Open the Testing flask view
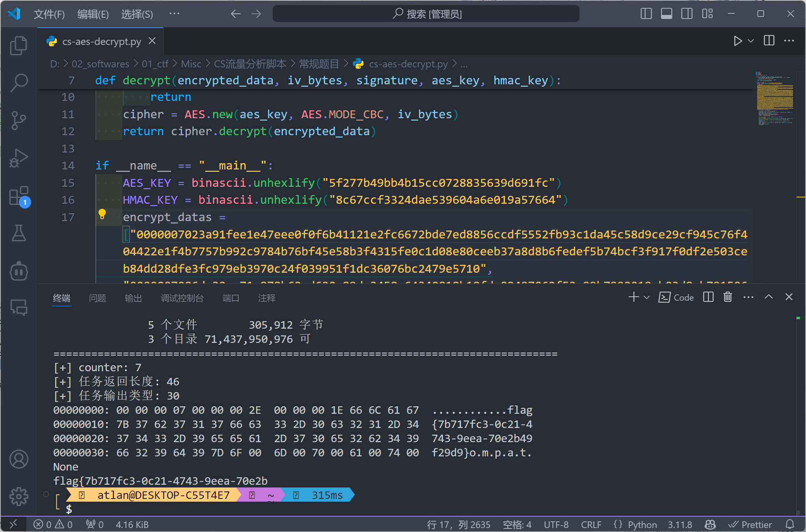This screenshot has width=806, height=532. pyautogui.click(x=19, y=233)
